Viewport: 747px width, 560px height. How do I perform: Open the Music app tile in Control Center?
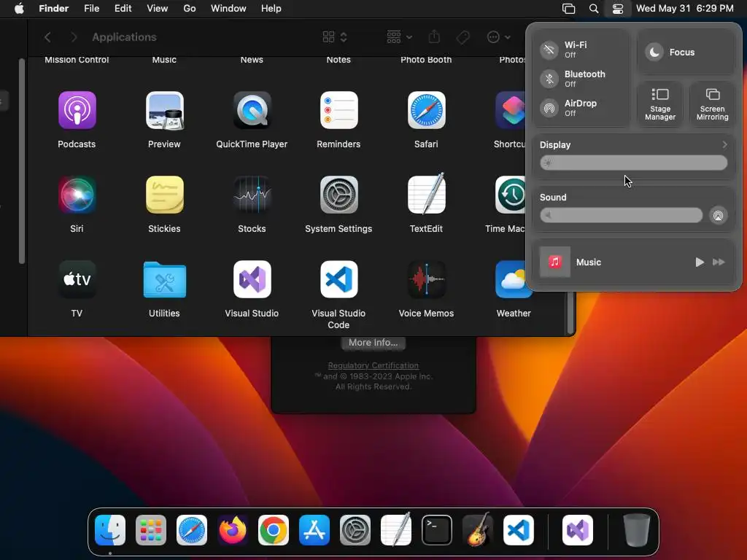[x=555, y=262]
